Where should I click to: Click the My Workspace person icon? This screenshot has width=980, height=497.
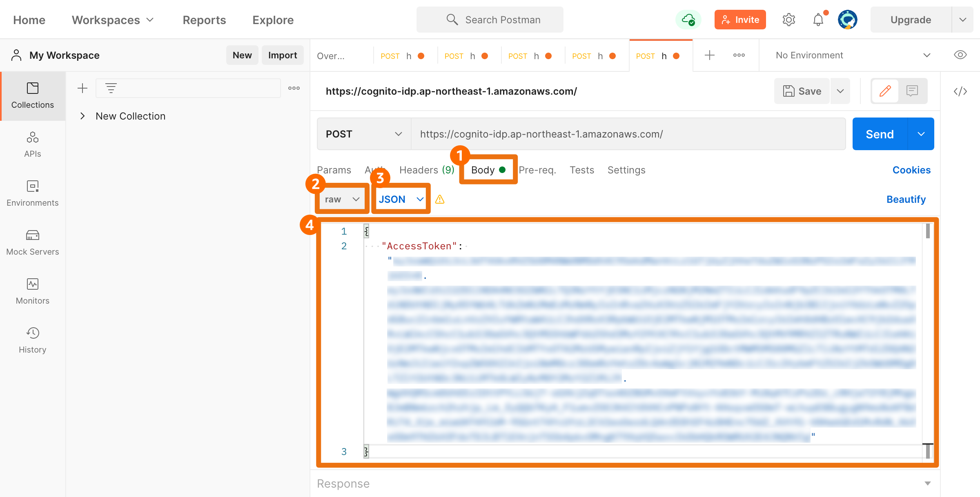(x=16, y=55)
